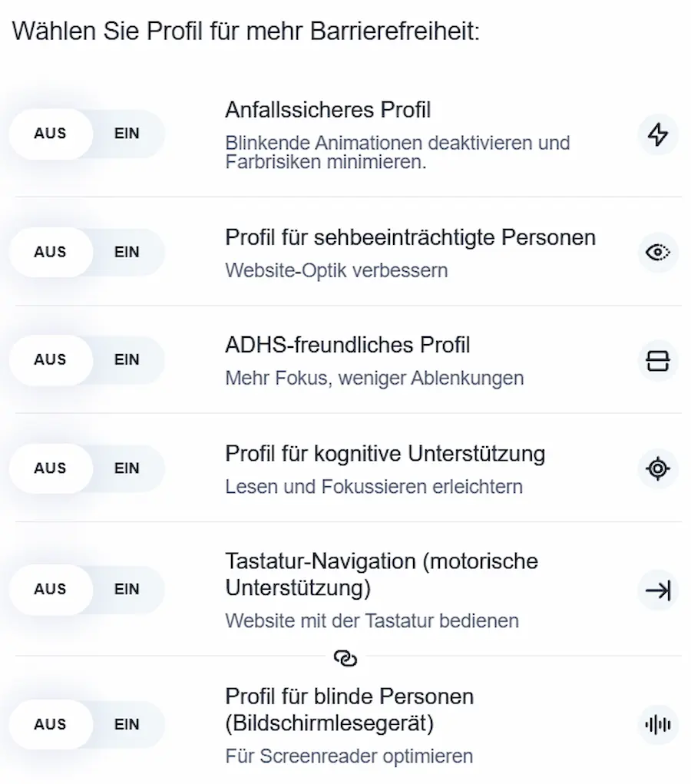The image size is (691, 784).
Task: Click the sound wave screen reader icon
Action: 657,724
